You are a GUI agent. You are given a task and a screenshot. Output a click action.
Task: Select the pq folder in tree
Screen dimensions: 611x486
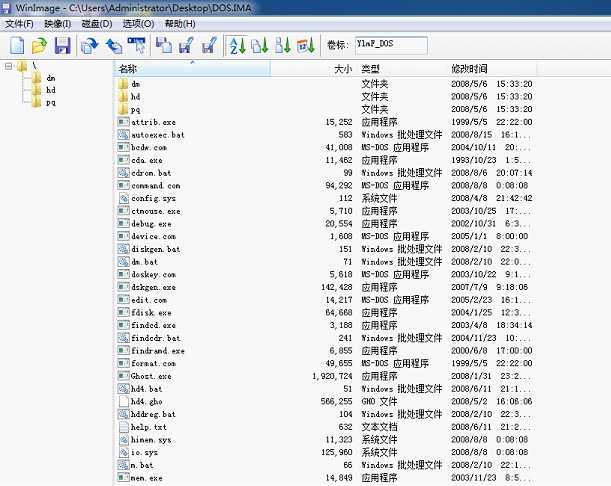coord(51,103)
